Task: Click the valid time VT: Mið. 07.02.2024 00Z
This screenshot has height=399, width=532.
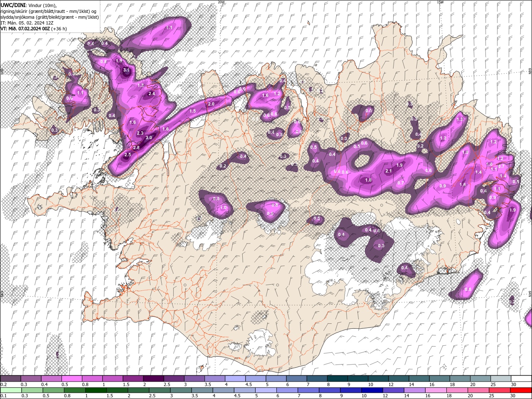Action: [x=25, y=29]
